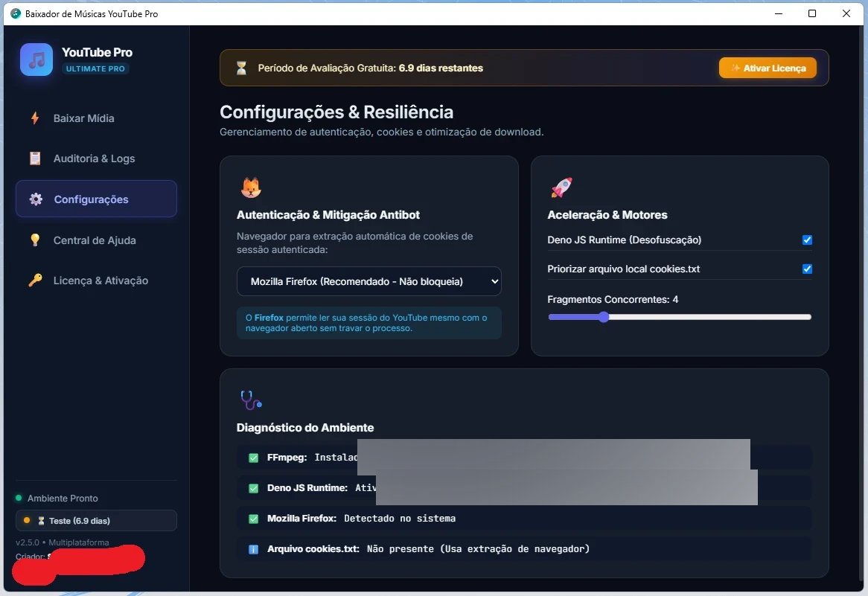
Task: Click the green check next to Deno JS Runtime
Action: click(254, 488)
